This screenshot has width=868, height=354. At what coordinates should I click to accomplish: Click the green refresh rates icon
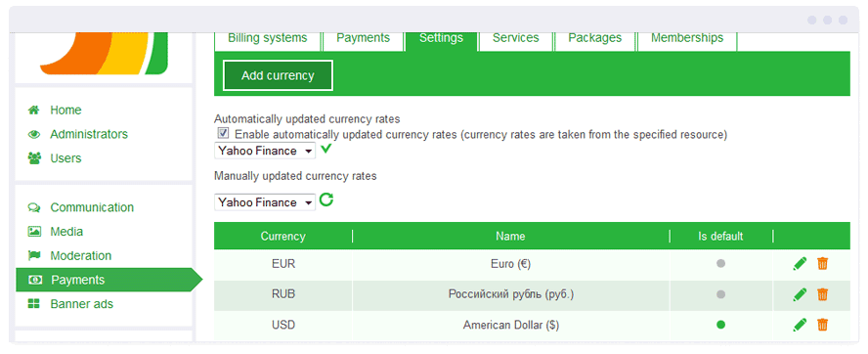(x=326, y=200)
